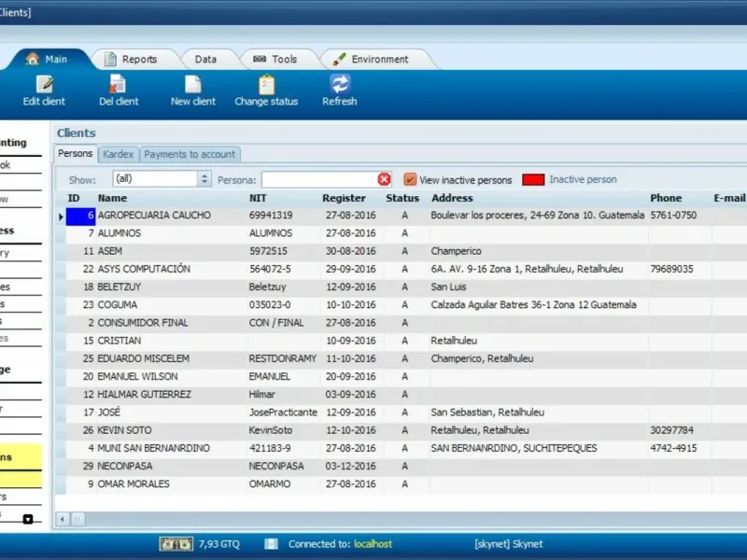
Task: Click inside the Persona search field
Action: tap(319, 179)
